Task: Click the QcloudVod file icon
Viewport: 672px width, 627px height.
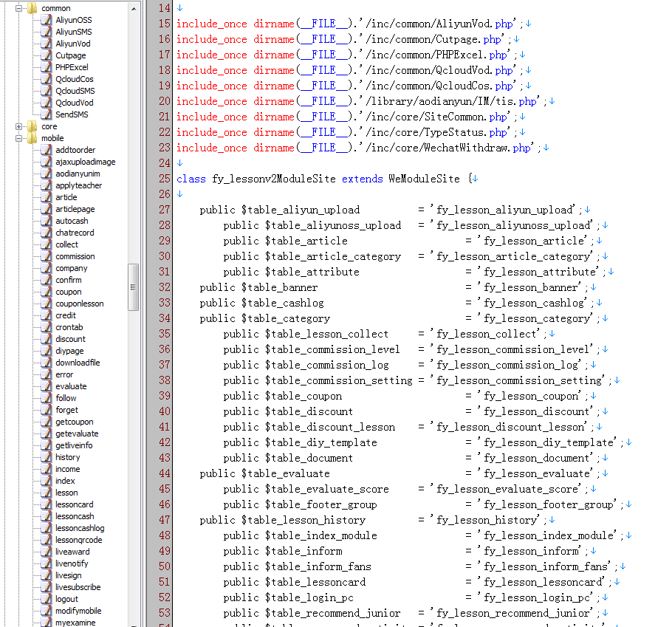Action: tap(47, 103)
